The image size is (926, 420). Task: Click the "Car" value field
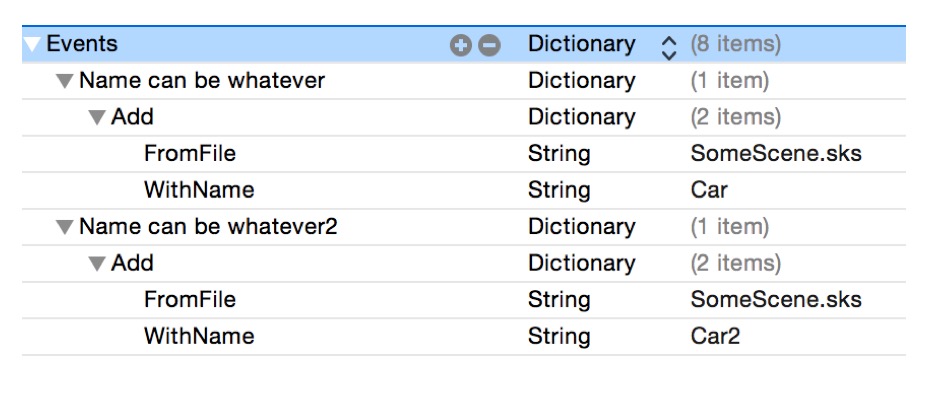coord(709,190)
